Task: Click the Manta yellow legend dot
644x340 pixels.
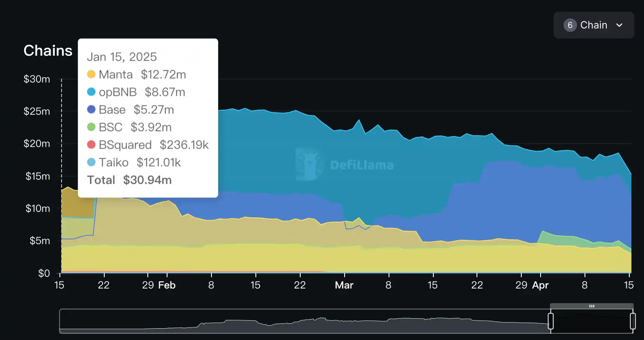Action: point(91,75)
